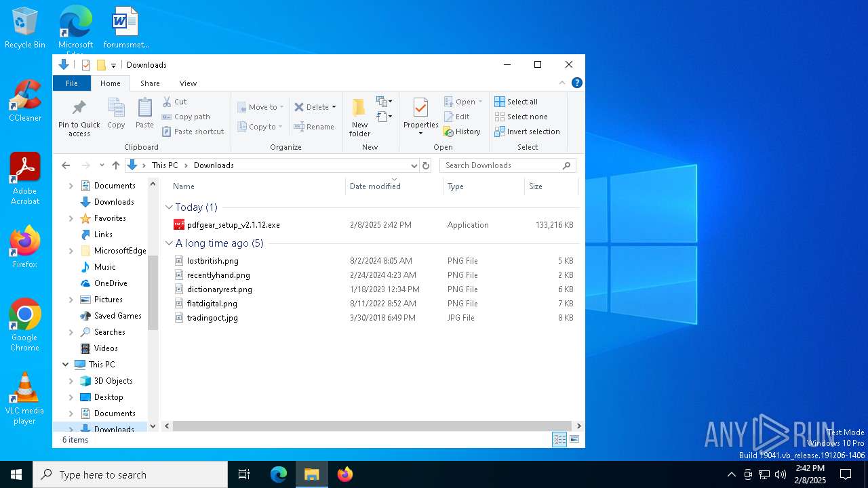Viewport: 868px width, 488px height.
Task: Click the Search Downloads box
Action: pos(508,165)
